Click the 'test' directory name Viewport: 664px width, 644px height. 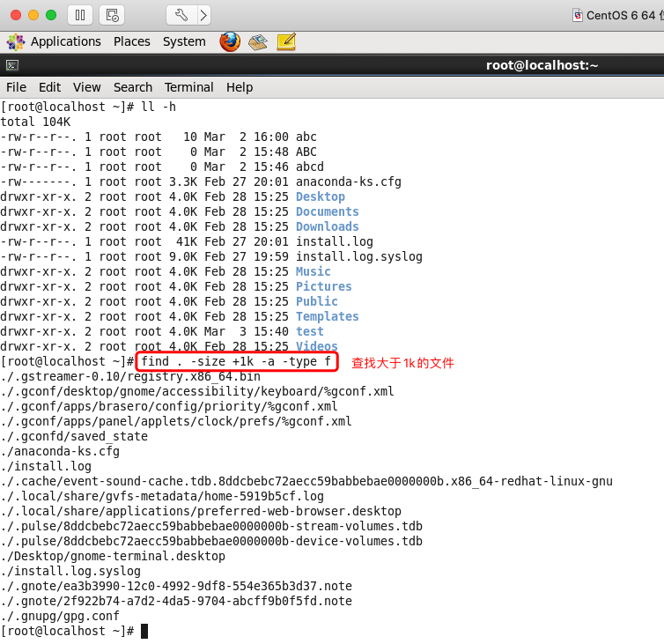(310, 331)
